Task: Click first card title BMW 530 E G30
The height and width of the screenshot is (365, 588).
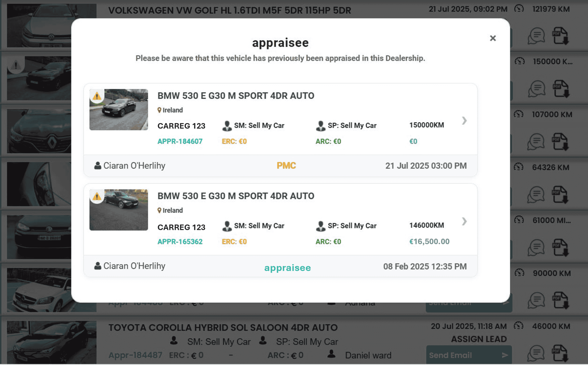Action: (236, 96)
